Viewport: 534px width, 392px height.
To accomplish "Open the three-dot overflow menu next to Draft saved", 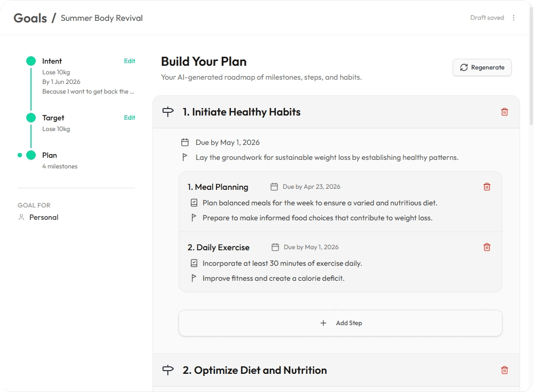I will [x=513, y=17].
